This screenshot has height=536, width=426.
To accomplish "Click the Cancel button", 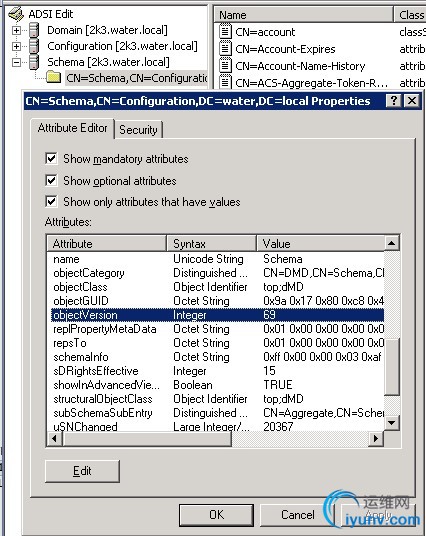I will click(297, 514).
